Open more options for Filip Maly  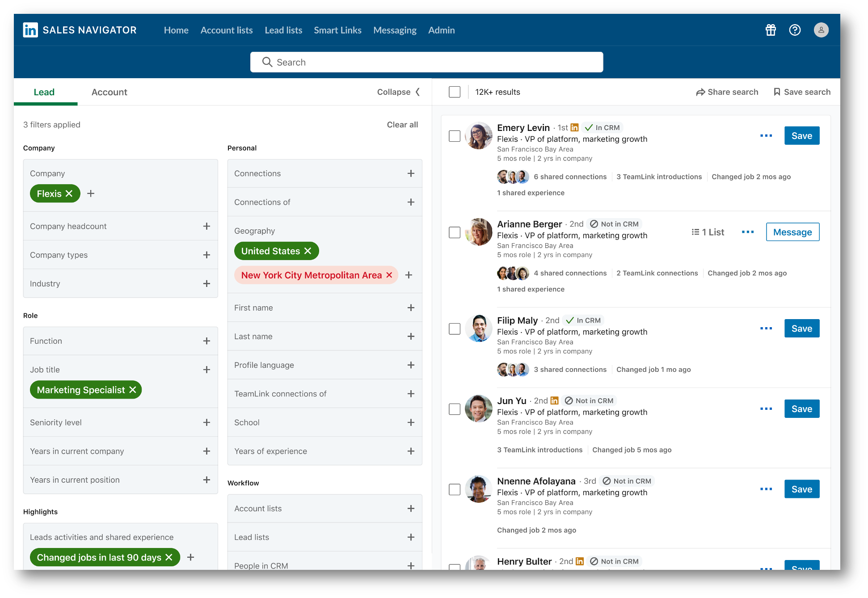766,328
